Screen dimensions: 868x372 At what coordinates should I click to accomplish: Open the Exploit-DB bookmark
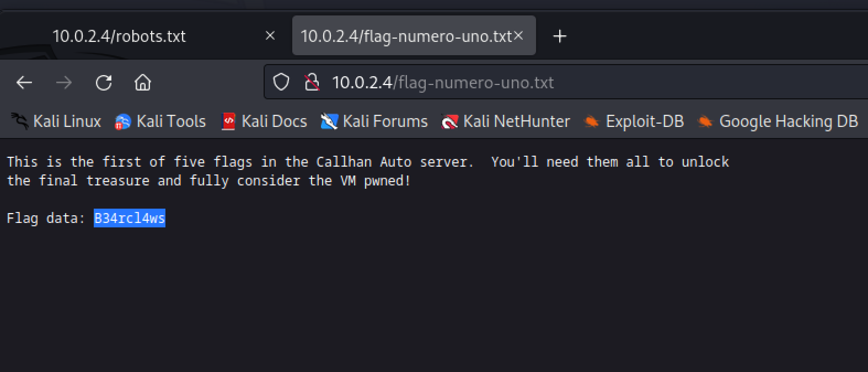(634, 121)
